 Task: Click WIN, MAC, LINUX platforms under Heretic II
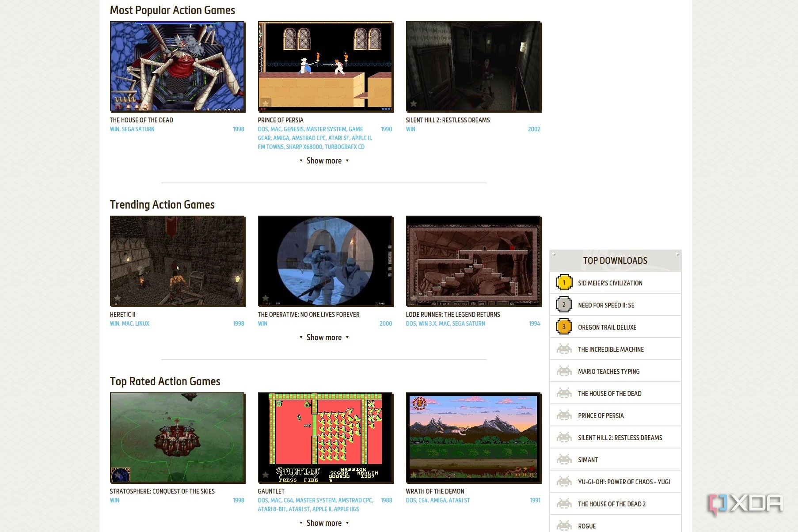coord(129,324)
